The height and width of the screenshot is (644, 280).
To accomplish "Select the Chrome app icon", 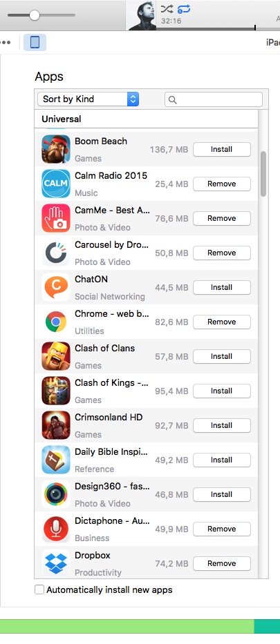I will [56, 322].
